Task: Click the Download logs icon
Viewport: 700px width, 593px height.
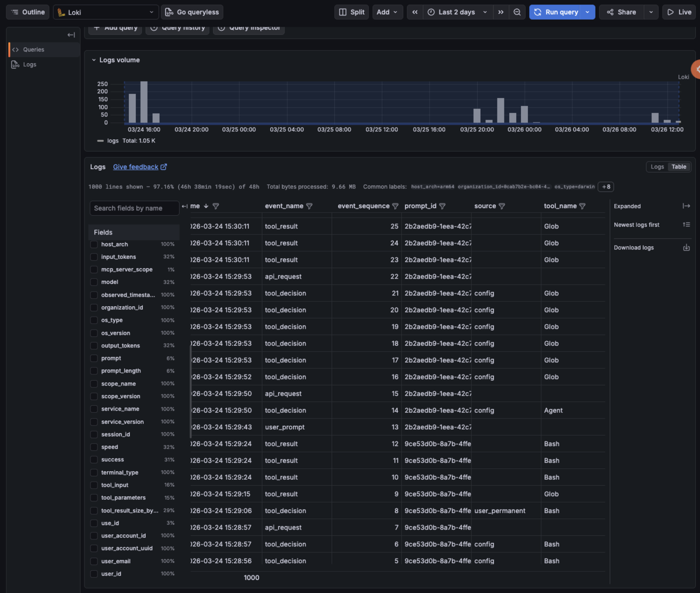Action: point(686,248)
